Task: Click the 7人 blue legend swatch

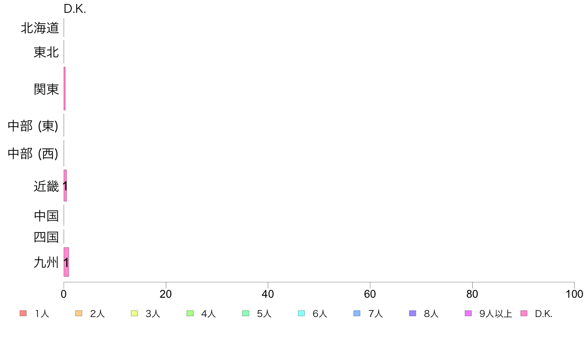Action: (357, 314)
